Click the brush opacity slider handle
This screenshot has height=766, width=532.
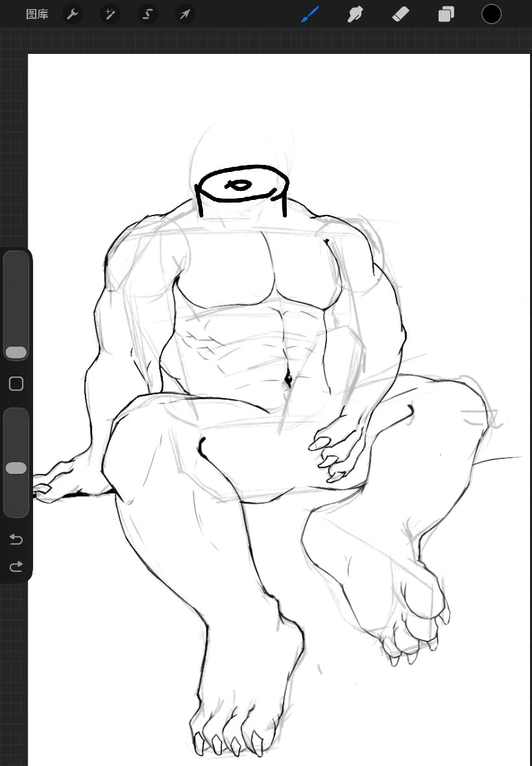(x=16, y=468)
